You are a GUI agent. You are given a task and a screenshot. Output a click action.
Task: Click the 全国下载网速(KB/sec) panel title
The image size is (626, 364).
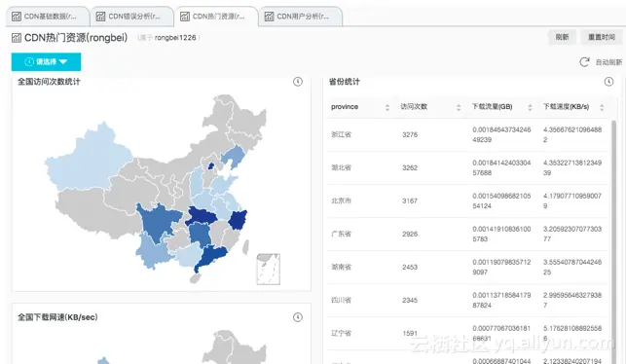(57, 317)
